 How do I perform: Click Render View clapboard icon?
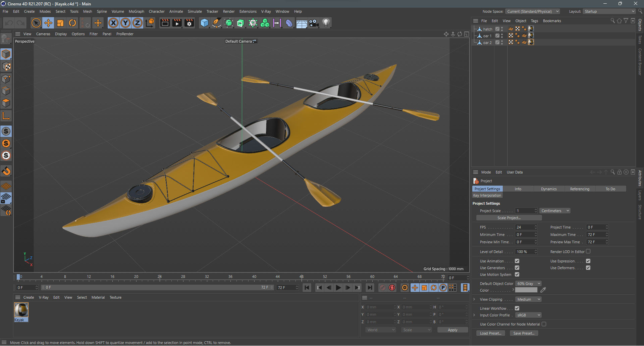(165, 23)
